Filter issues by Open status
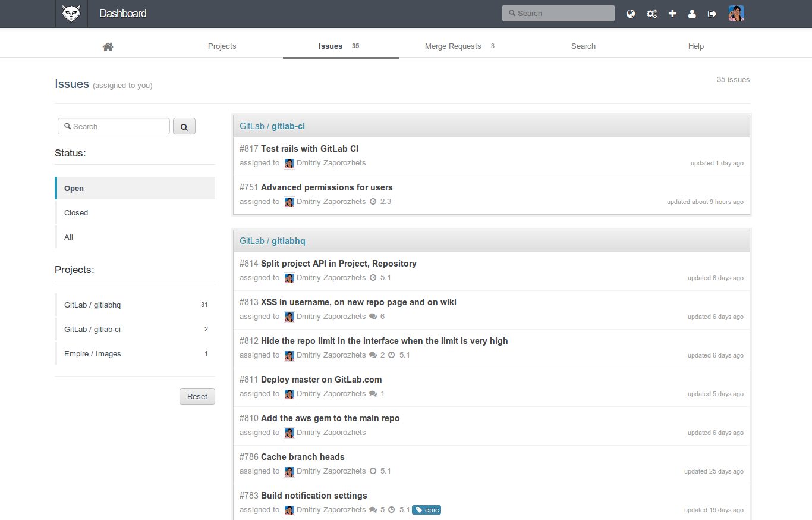Screen dimensions: 812x520 pos(135,188)
